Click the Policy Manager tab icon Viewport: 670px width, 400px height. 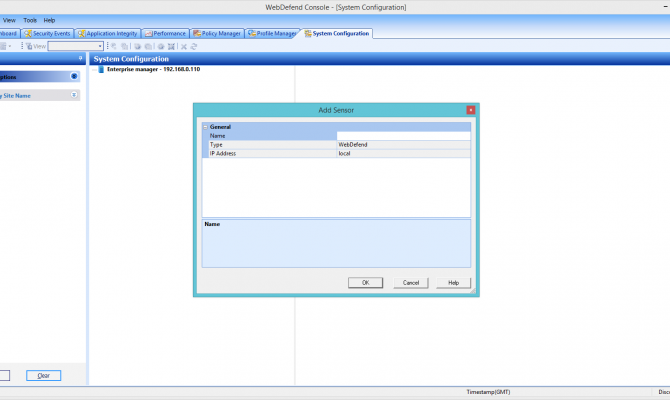pos(197,33)
